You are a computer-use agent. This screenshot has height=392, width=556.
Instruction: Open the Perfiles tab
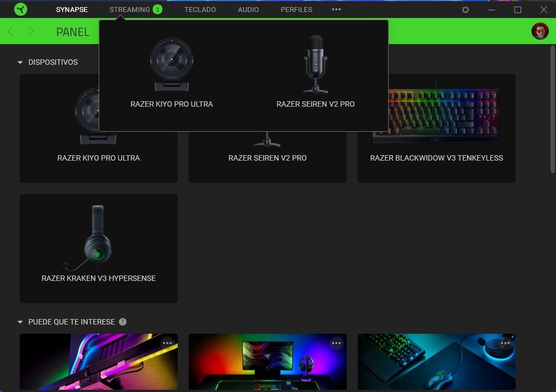click(297, 9)
